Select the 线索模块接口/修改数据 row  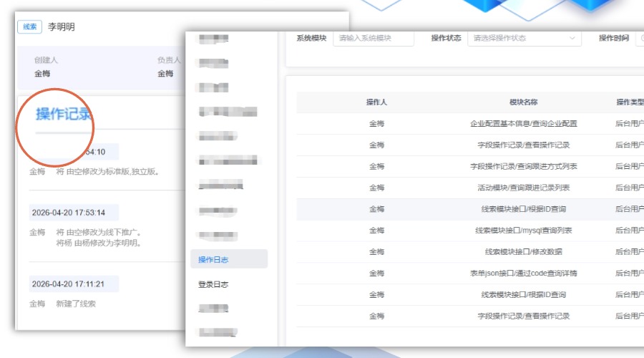[523, 252]
